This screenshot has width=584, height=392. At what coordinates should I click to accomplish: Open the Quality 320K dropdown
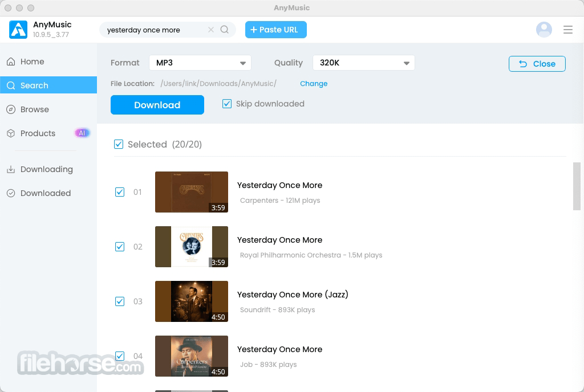pos(363,63)
